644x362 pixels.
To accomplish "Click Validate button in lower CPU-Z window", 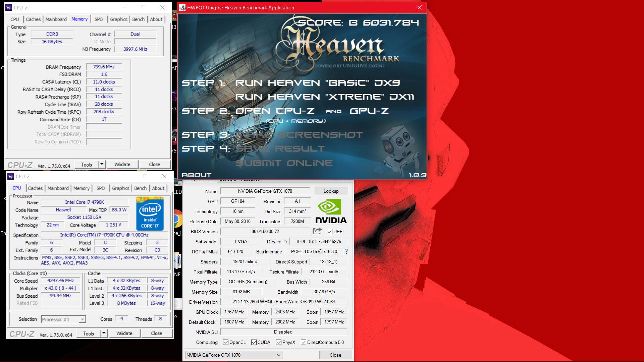I will [124, 333].
